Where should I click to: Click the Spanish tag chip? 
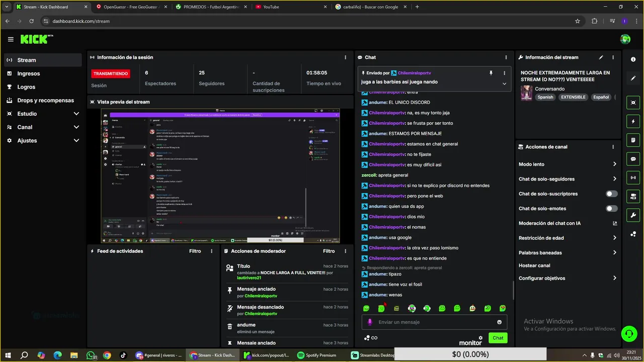(x=545, y=97)
